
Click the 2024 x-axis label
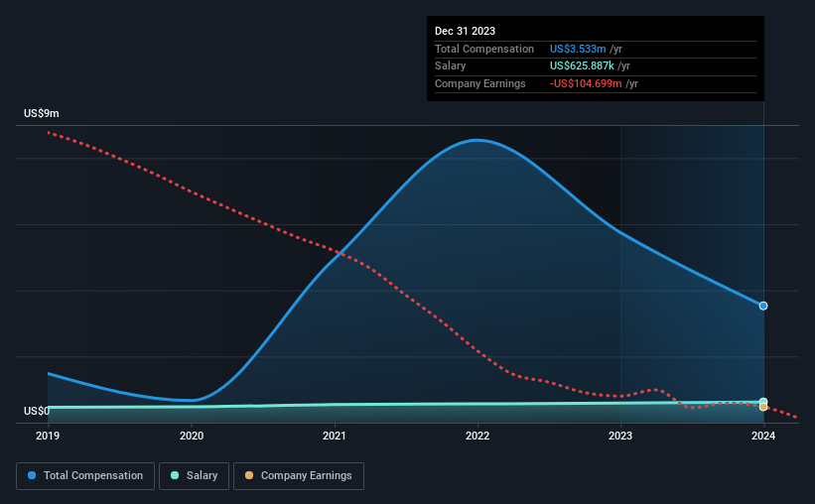pos(763,436)
